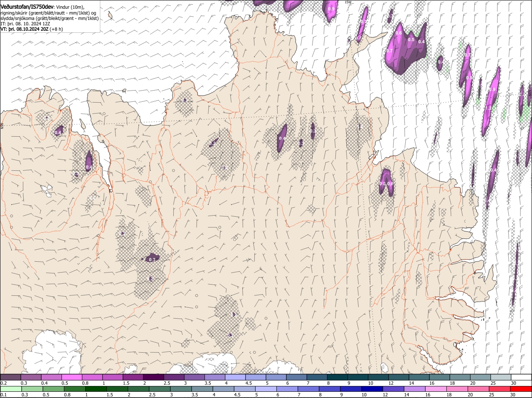Pick the darkest green 1 swatch in rain scale
This screenshot has width=532, height=398.
[x=96, y=389]
